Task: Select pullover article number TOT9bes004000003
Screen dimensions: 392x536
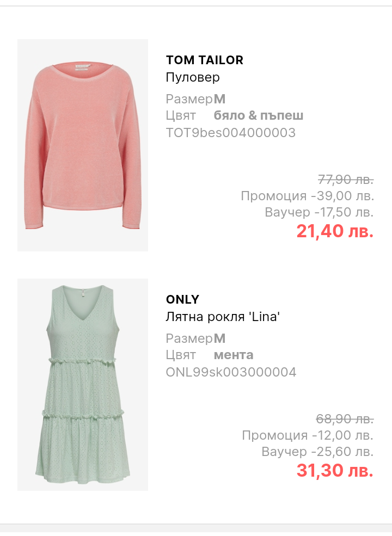Action: pos(230,133)
